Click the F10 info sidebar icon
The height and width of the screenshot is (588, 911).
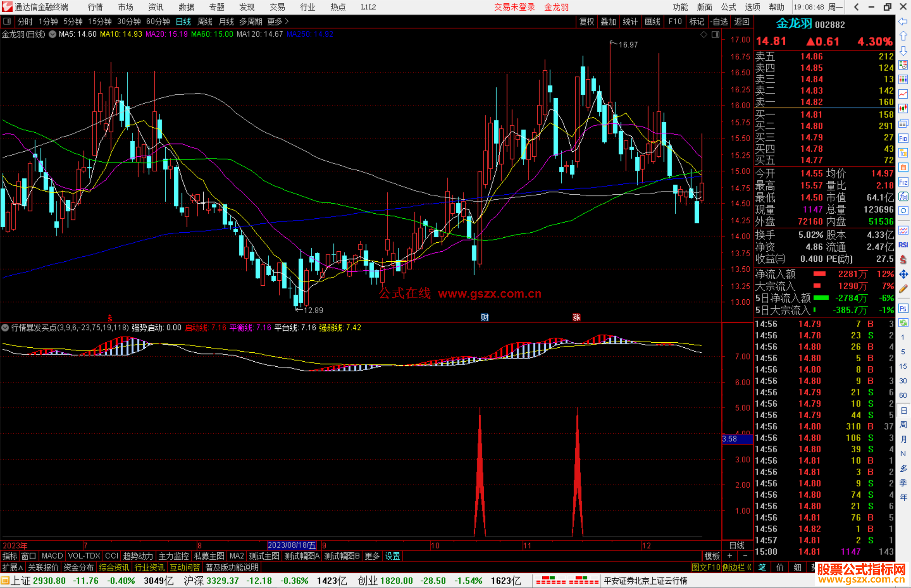pyautogui.click(x=903, y=138)
